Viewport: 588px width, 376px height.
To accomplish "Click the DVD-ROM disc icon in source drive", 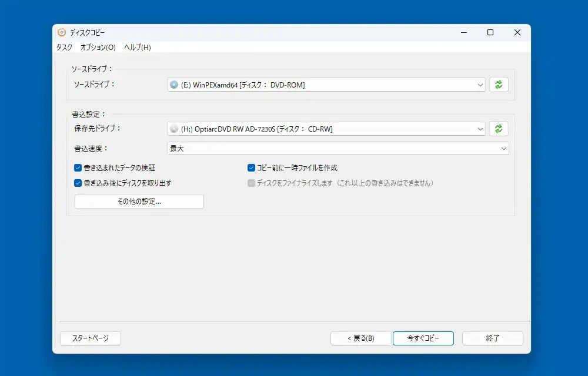I will (x=174, y=85).
